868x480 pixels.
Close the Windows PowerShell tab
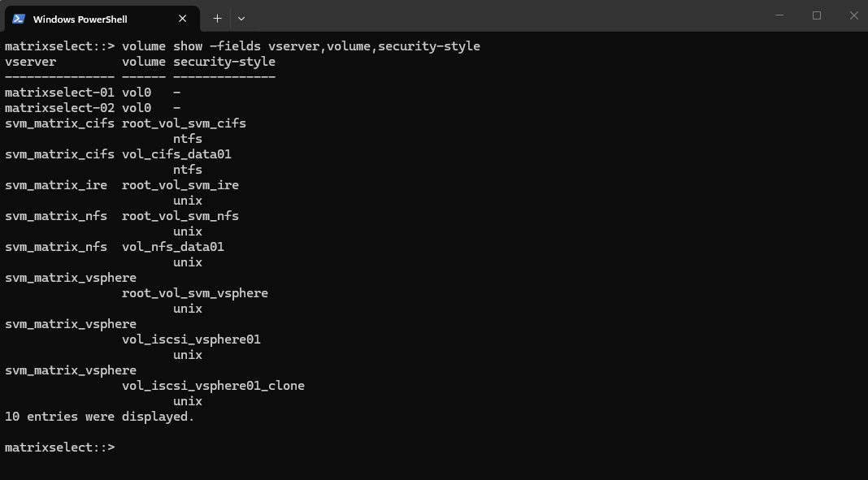coord(182,19)
